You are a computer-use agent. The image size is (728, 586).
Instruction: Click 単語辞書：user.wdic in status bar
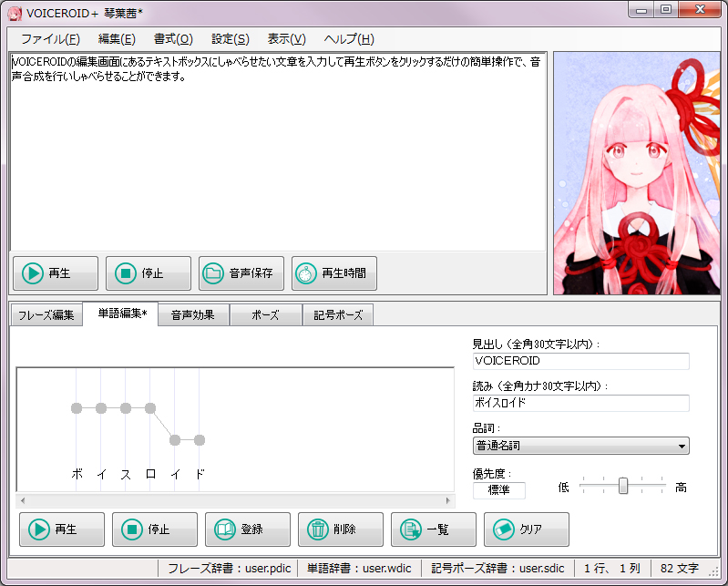click(x=359, y=569)
